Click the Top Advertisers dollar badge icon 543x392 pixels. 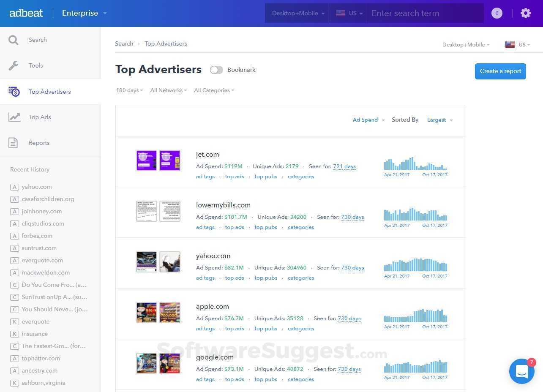click(x=14, y=92)
